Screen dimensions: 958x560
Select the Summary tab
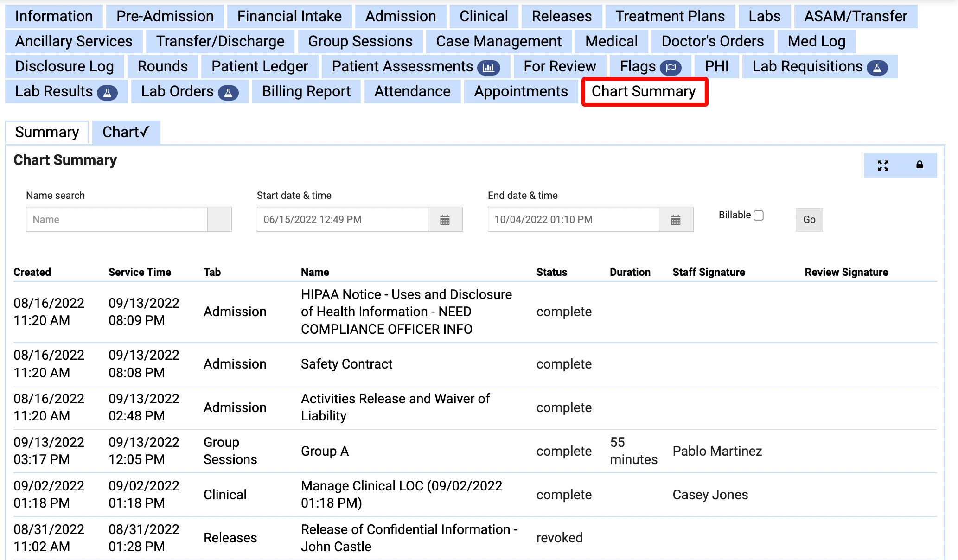47,132
